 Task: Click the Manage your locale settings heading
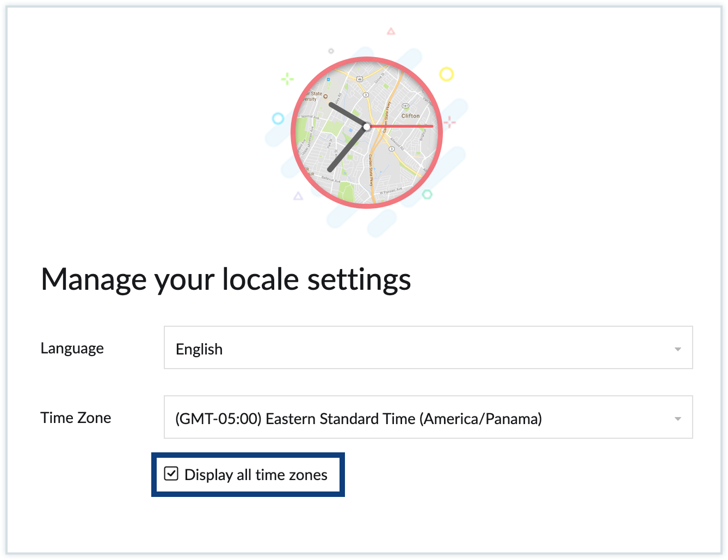pyautogui.click(x=226, y=279)
